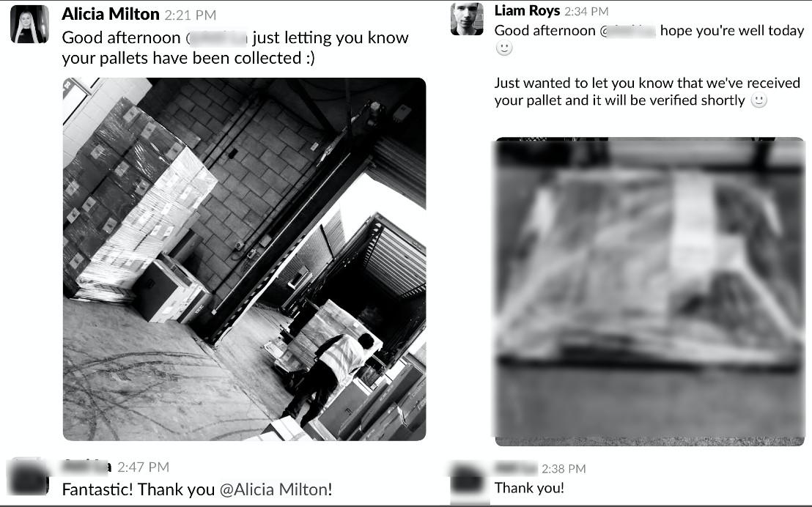Click the Liam Roys sender name
812x507 pixels.
click(x=527, y=11)
